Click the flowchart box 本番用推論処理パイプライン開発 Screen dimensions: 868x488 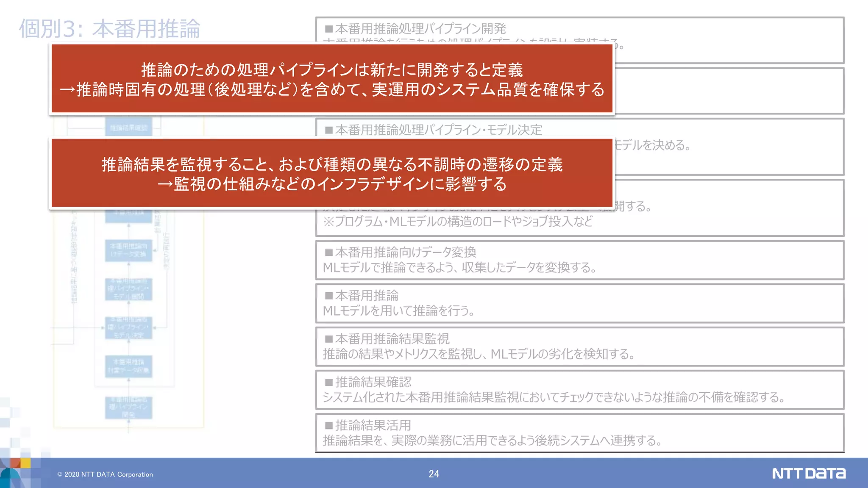(x=128, y=408)
